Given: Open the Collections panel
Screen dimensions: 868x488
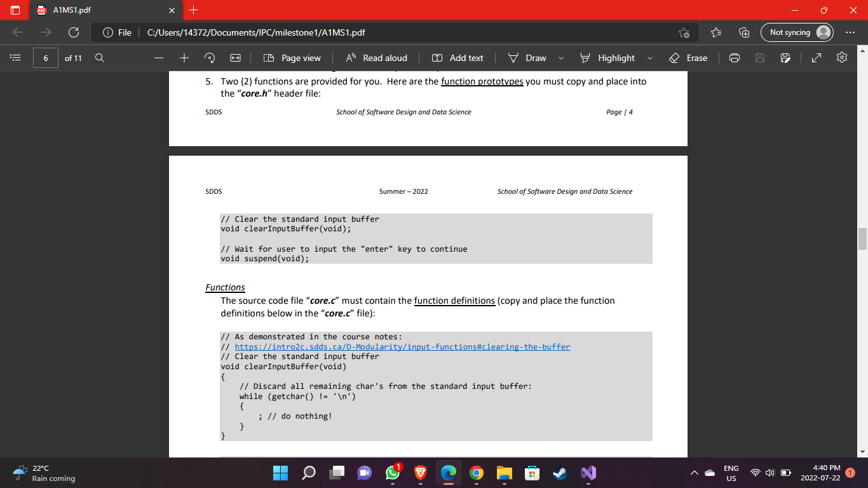Looking at the screenshot, I should tap(744, 32).
